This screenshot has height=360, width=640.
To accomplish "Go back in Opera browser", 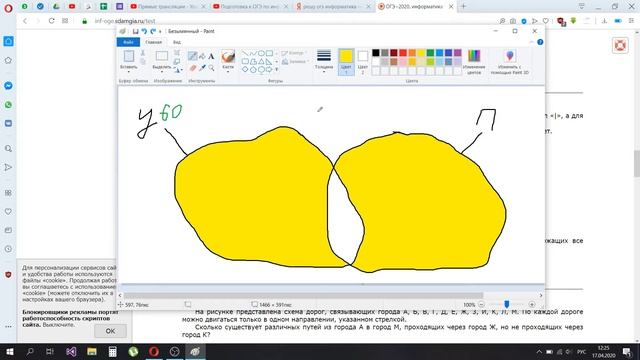I will click(x=25, y=21).
